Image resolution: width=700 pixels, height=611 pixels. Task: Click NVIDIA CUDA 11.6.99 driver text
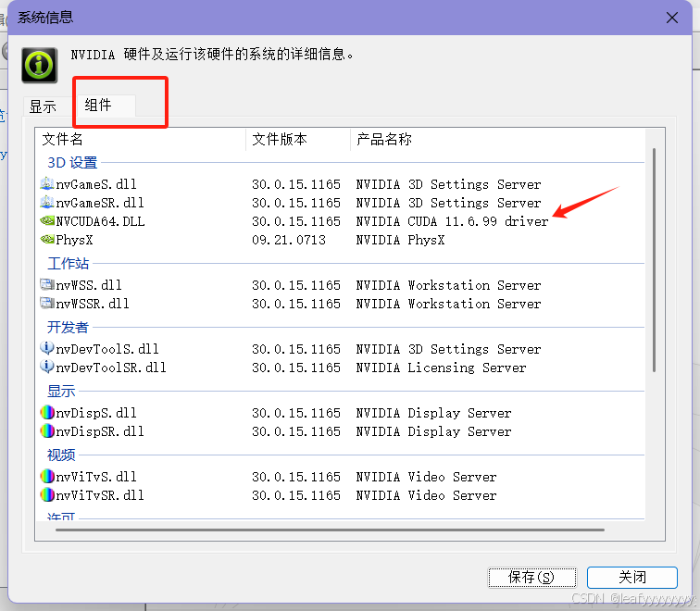click(x=452, y=221)
